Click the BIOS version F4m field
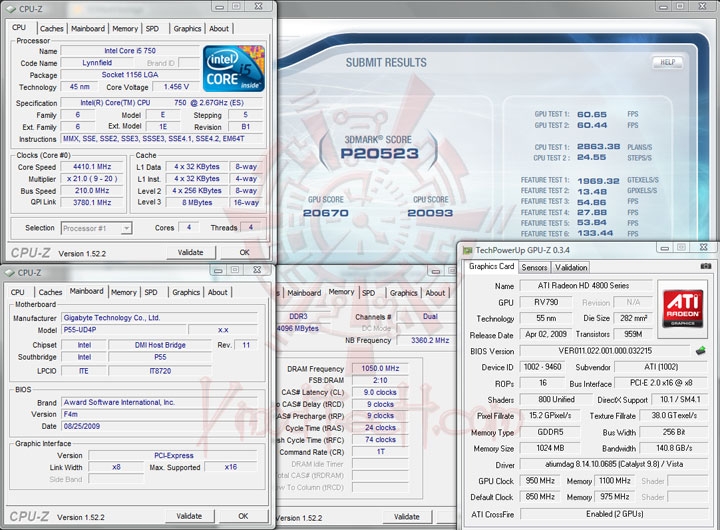 click(159, 414)
